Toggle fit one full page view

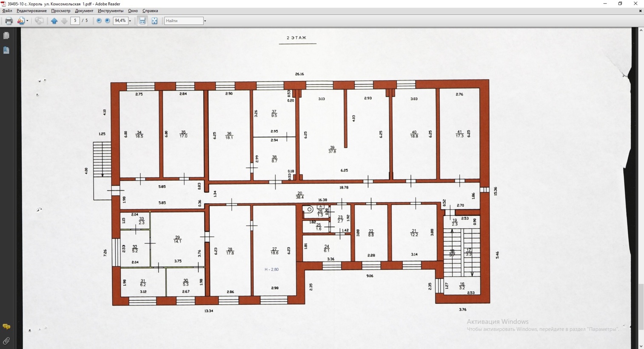click(x=154, y=21)
